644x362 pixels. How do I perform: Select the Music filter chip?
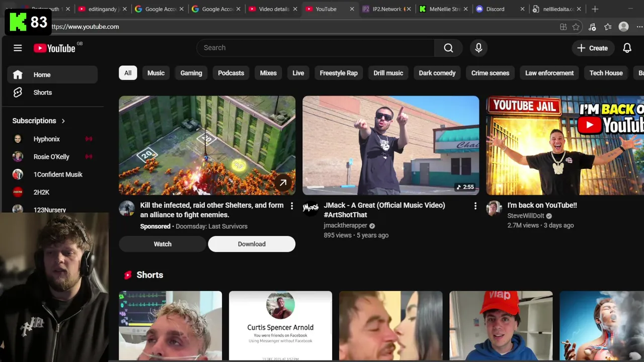click(156, 73)
